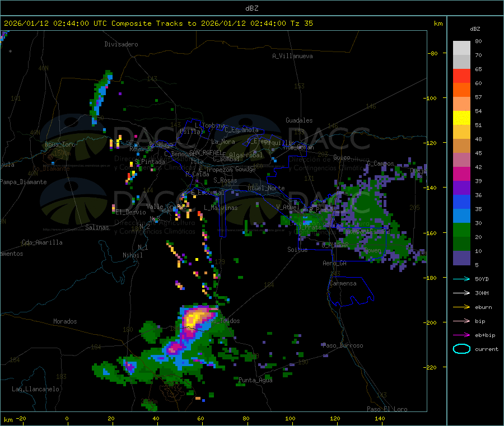Click the 'La_Nora' map label
Viewport: 504px width, 426px height.
point(223,142)
